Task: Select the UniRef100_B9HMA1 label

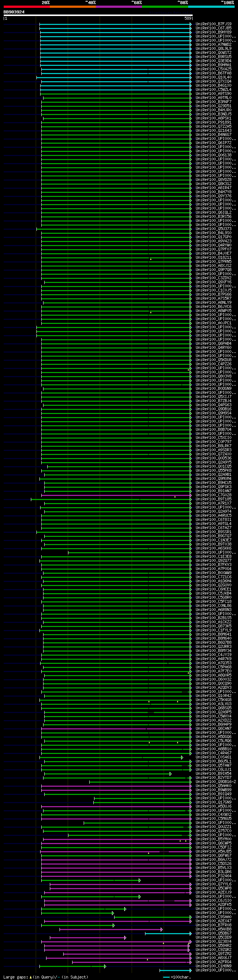Action: 213,65
